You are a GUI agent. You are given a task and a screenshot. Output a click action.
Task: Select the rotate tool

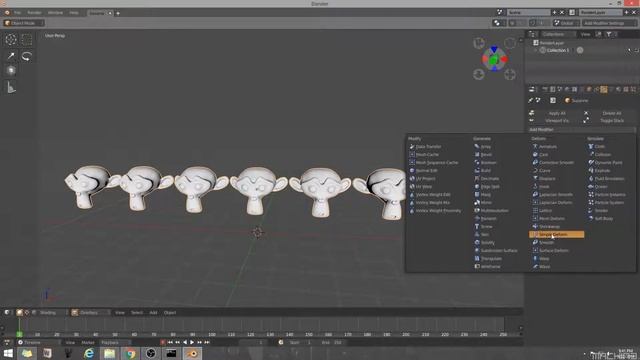(x=27, y=56)
